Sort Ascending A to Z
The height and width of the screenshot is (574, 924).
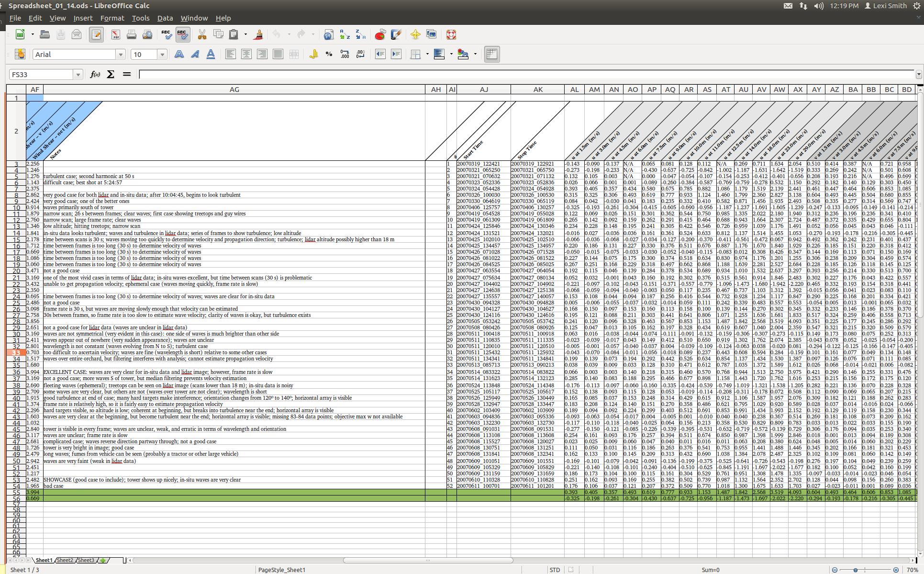[345, 34]
